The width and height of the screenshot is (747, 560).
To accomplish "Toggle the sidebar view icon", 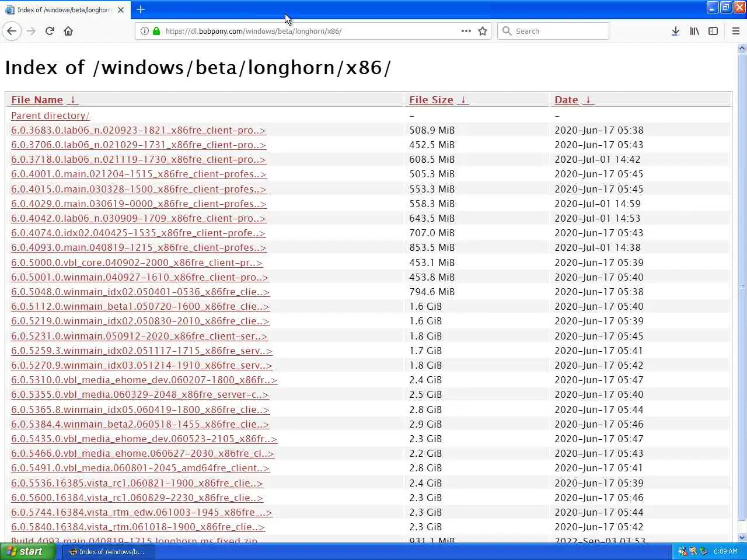I will click(713, 31).
